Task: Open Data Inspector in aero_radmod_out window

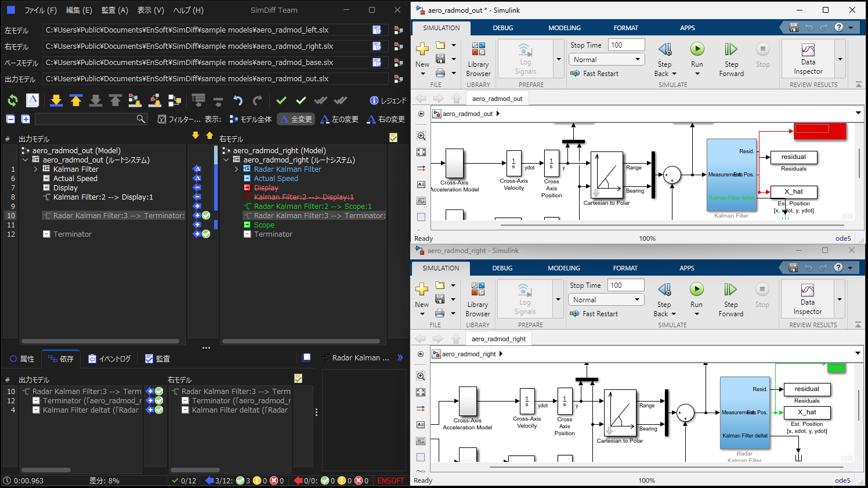Action: [808, 59]
